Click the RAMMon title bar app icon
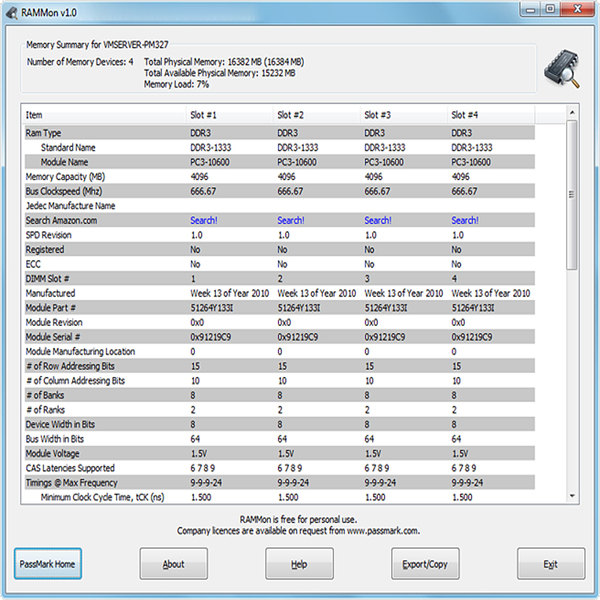Viewport: 600px width, 600px height. pyautogui.click(x=11, y=13)
